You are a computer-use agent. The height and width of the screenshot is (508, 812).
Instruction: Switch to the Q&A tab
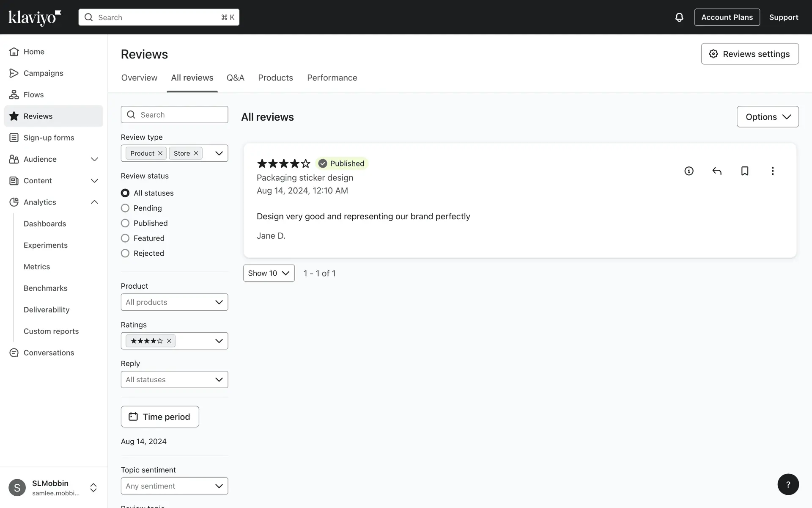point(235,78)
